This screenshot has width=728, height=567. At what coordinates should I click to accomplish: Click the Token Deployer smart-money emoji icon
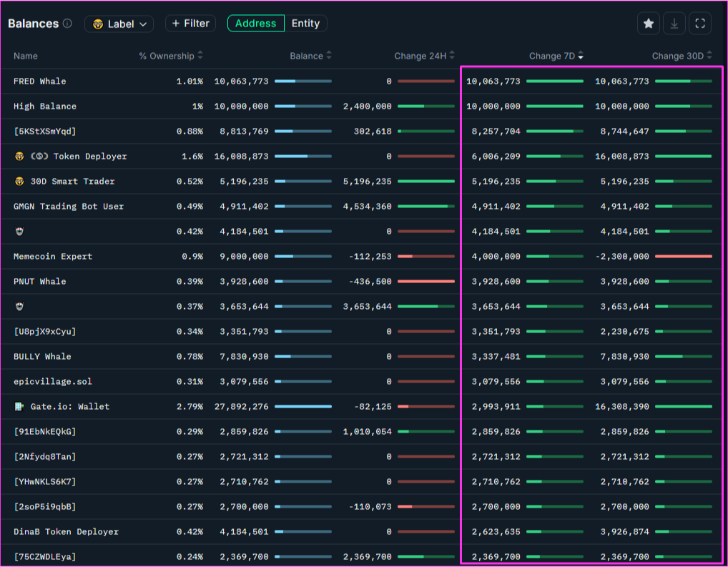point(19,157)
